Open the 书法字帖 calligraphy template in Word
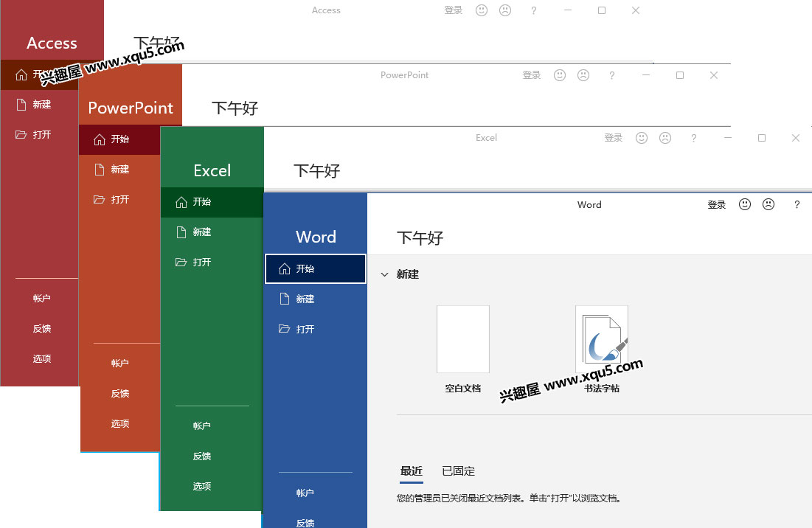The image size is (812, 528). click(602, 350)
